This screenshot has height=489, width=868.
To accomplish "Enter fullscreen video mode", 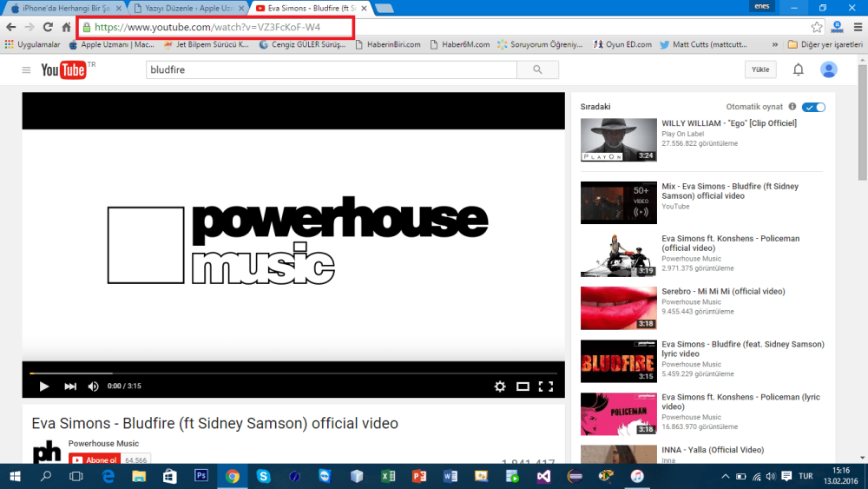I will pos(546,386).
